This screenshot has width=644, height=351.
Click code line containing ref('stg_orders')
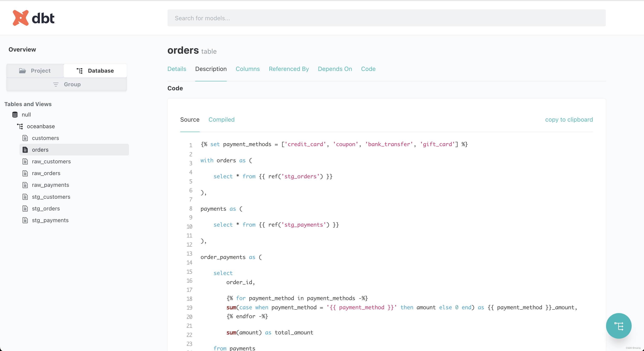(x=273, y=176)
